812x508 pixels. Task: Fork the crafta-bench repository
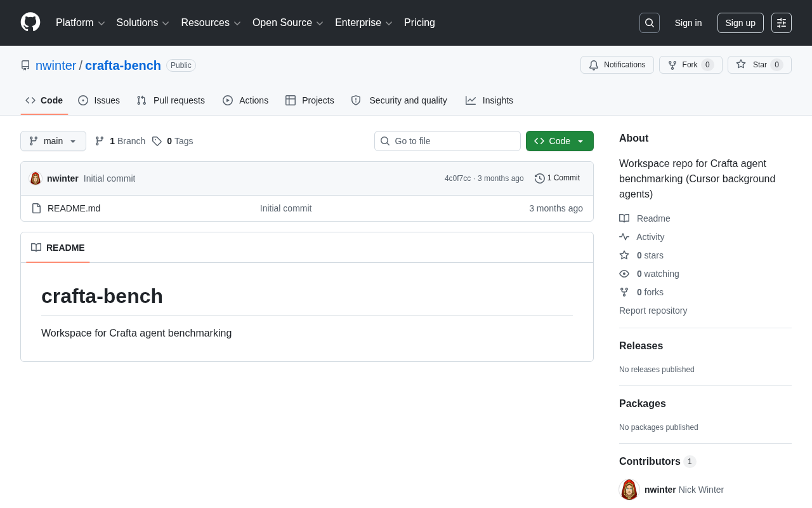[690, 65]
